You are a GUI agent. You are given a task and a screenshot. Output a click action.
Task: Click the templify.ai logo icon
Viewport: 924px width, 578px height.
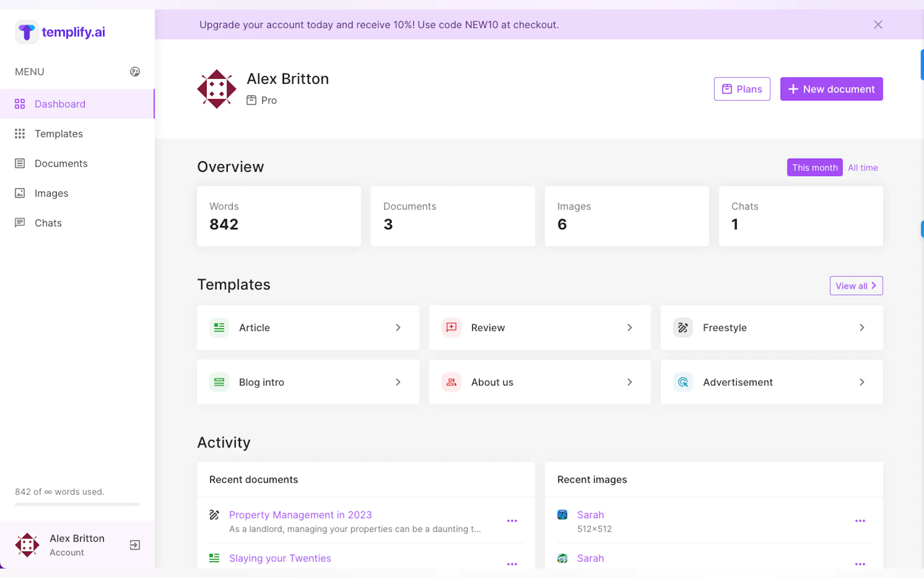click(x=26, y=32)
